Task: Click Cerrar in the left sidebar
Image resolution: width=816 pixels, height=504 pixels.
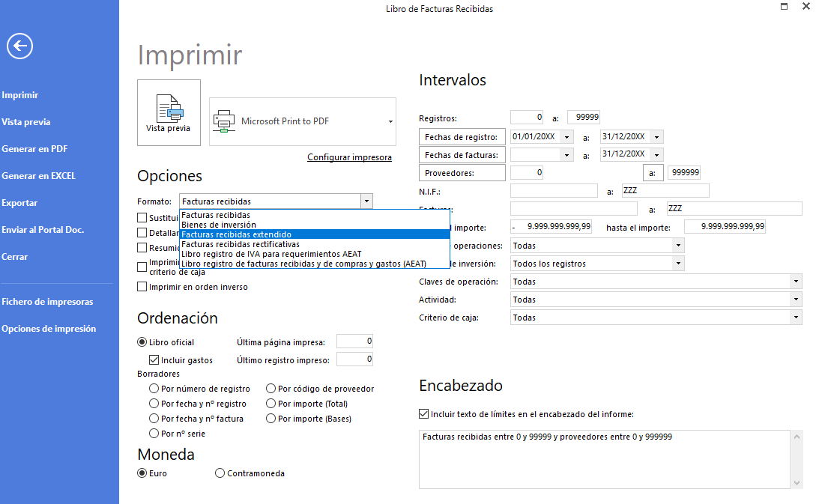Action: click(x=14, y=256)
